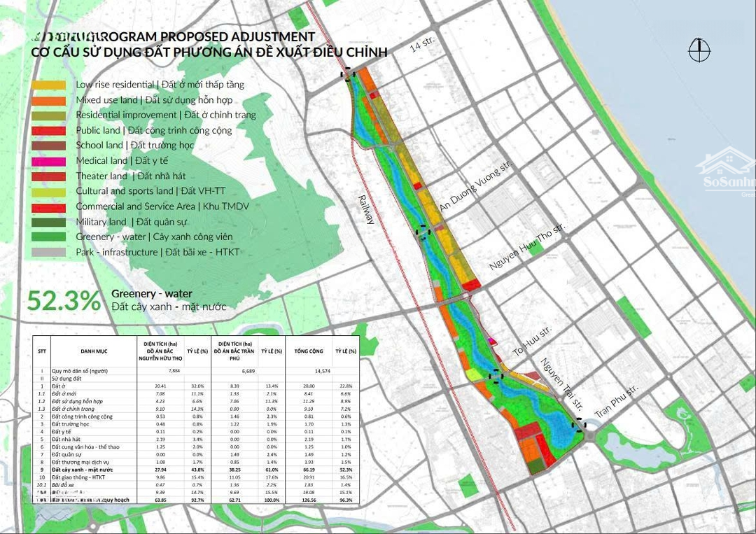Viewport: 756px width, 534px height.
Task: Select the yellow Low rise residential swatch
Action: 48,85
